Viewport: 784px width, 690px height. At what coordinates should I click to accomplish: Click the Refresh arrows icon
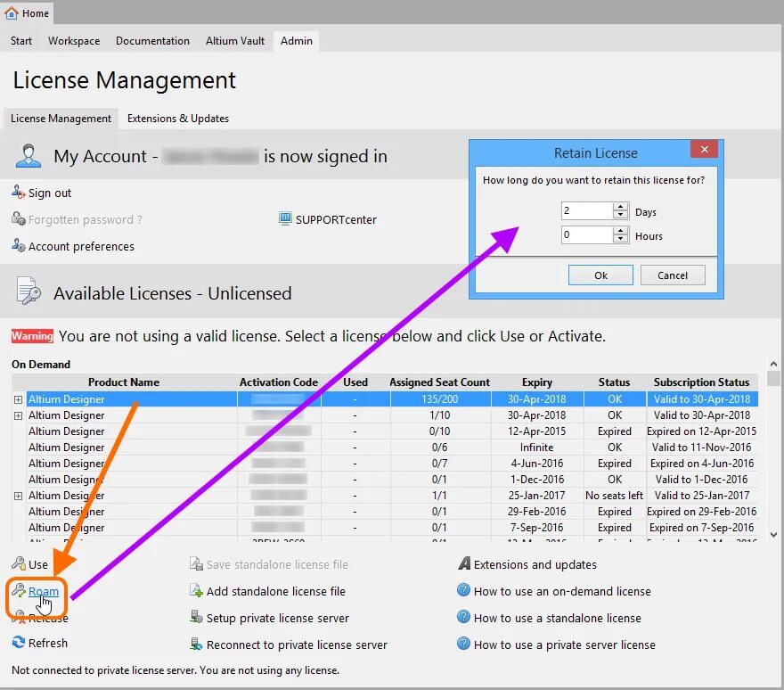pyautogui.click(x=19, y=642)
